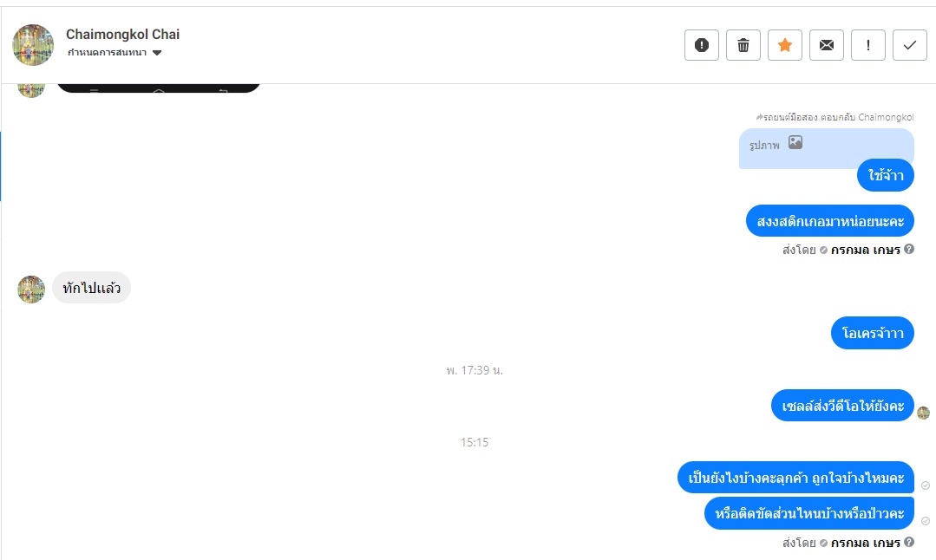
Task: Click the image icon in รูปภาพ reply
Action: pos(795,142)
